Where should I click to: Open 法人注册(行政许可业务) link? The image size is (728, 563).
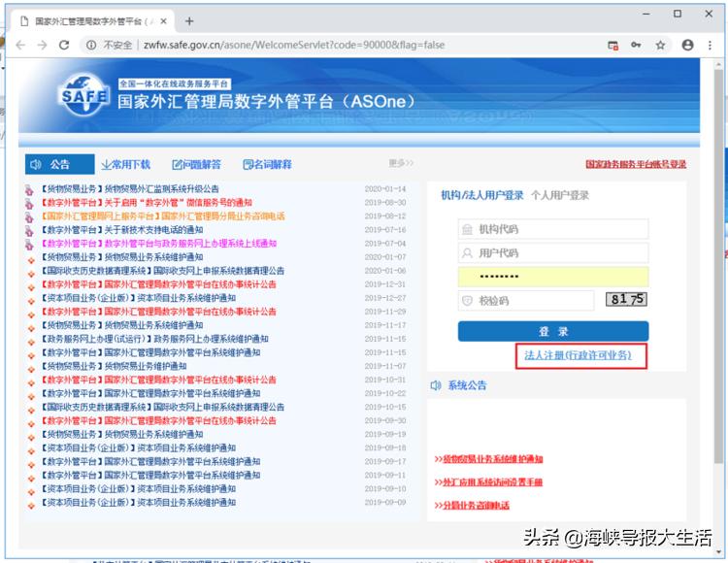(x=579, y=355)
